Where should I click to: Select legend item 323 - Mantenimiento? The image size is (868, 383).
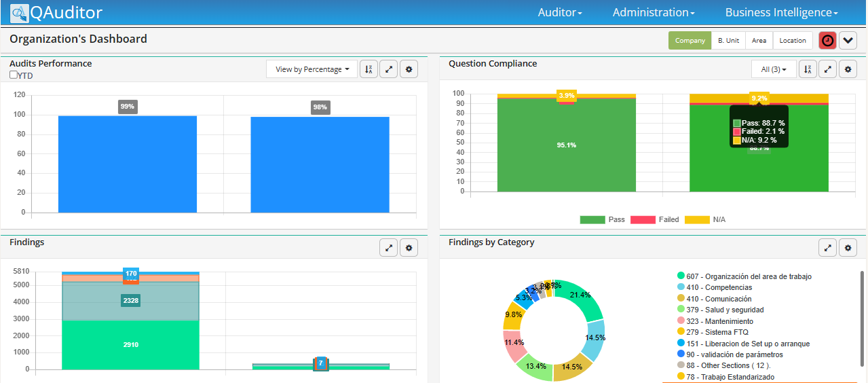(715, 321)
